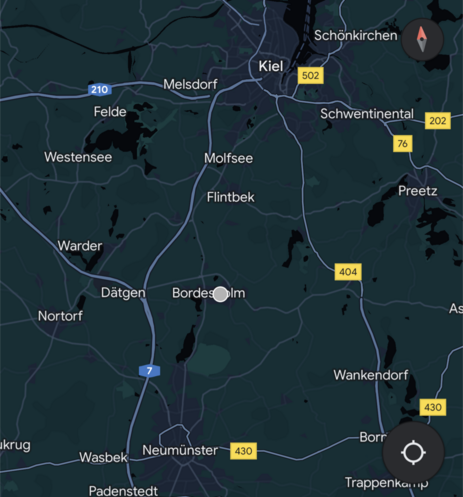Select the 430 marker beside Neumünster
Viewport: 463px width, 497px height.
(x=243, y=451)
